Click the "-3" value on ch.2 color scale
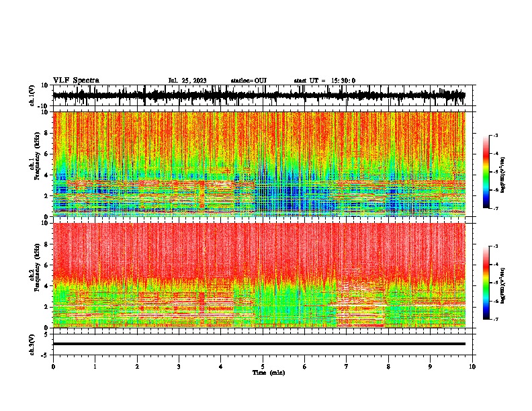The height and width of the screenshot is (411, 532). pos(496,246)
